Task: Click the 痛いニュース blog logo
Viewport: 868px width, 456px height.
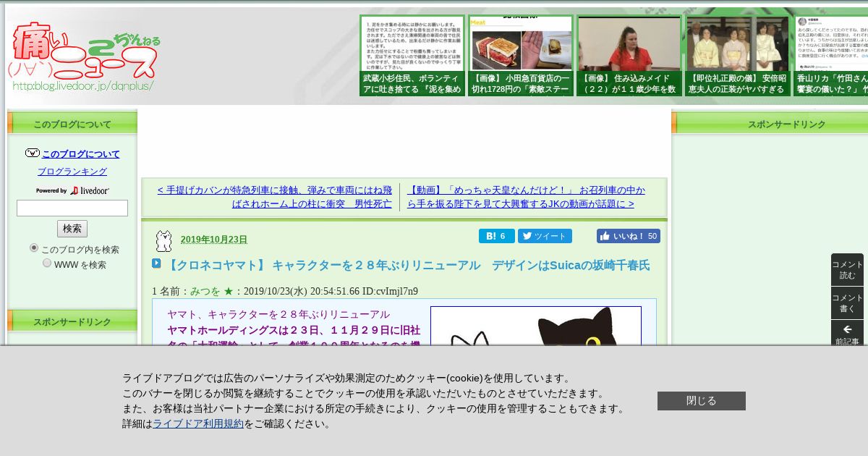Action: click(x=85, y=57)
